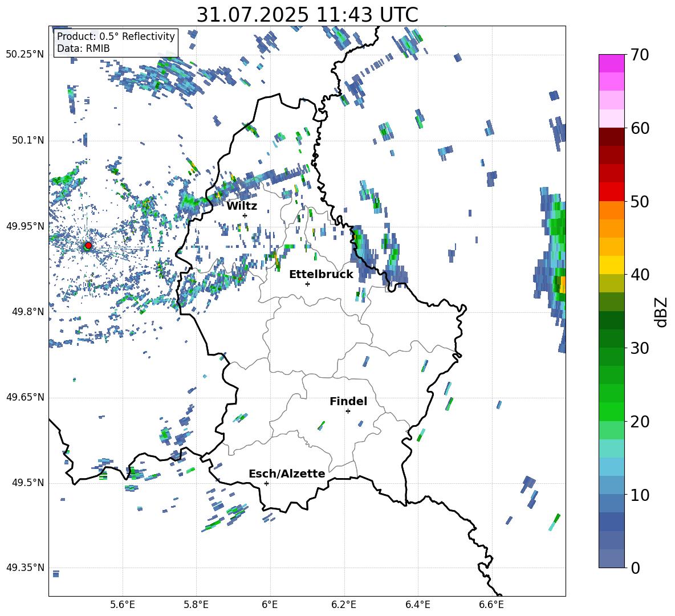Click the 'Product: 0.5° Reflectivity' text
This screenshot has width=675, height=616.
tap(116, 36)
